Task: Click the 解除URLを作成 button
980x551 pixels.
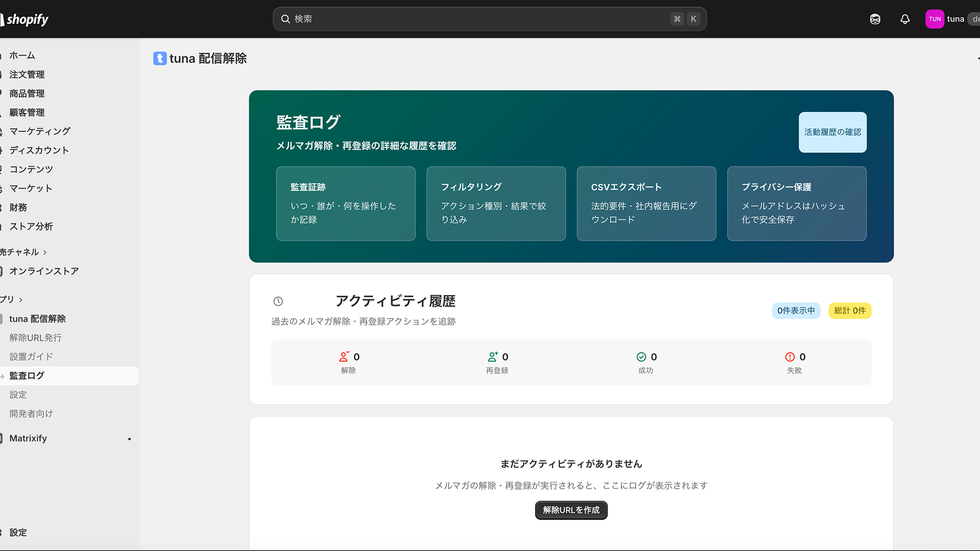Action: [571, 510]
